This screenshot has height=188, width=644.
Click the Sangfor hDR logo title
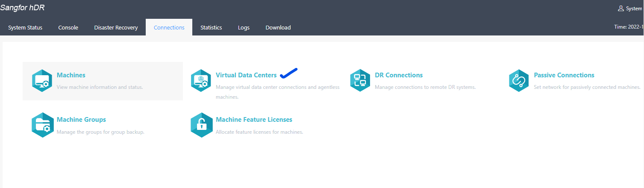(x=22, y=8)
